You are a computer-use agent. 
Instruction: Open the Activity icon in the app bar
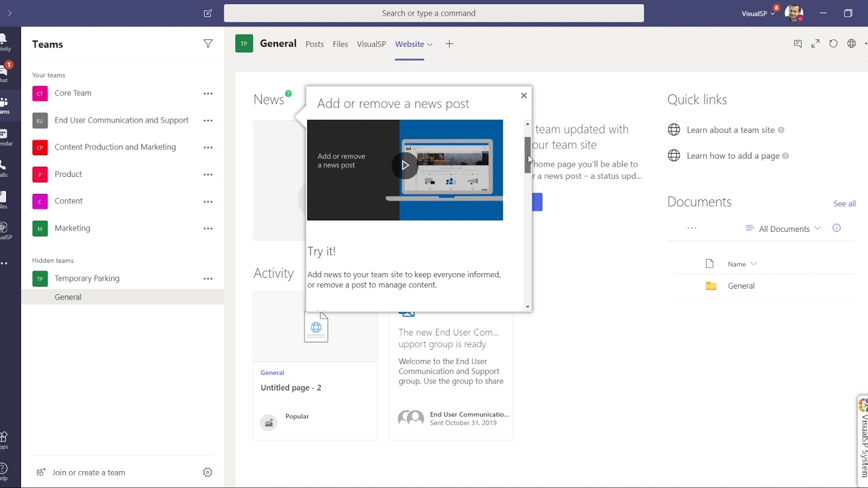coord(4,43)
